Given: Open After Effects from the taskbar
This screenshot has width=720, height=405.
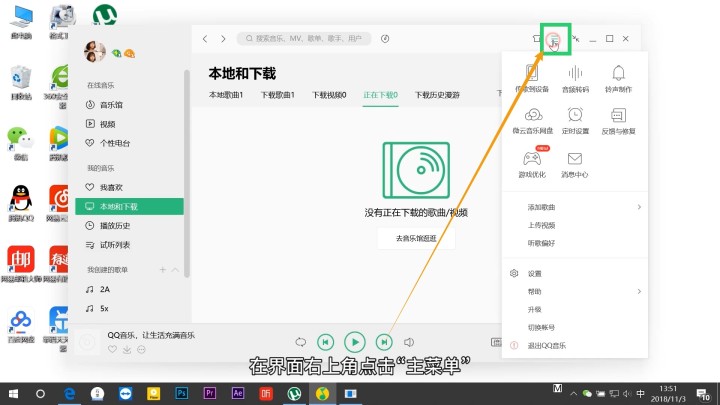Looking at the screenshot, I should (238, 394).
